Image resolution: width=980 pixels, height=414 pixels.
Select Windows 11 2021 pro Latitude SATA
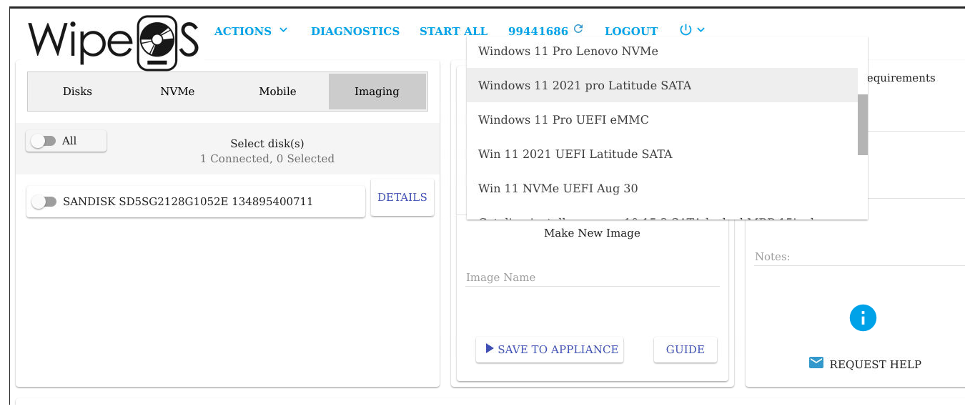662,85
